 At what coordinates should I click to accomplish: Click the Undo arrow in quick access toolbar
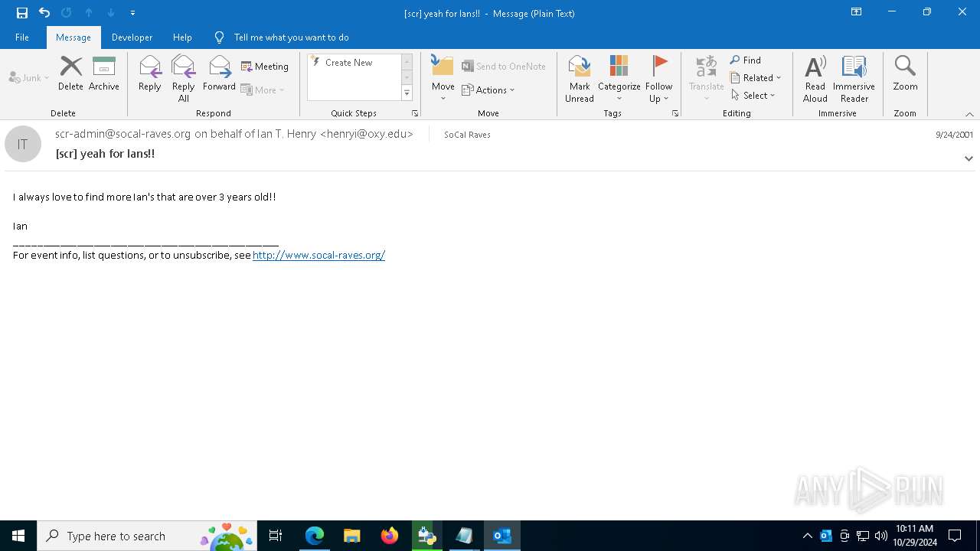[x=44, y=13]
